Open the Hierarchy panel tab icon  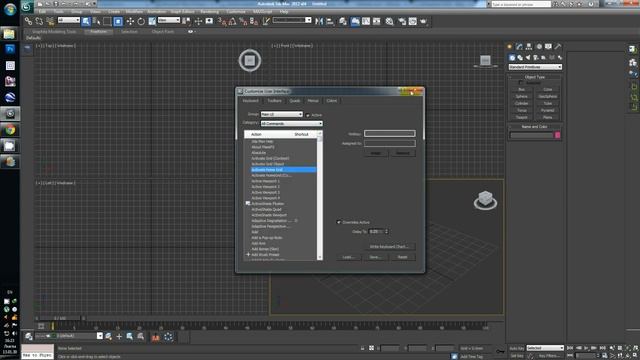[x=529, y=47]
